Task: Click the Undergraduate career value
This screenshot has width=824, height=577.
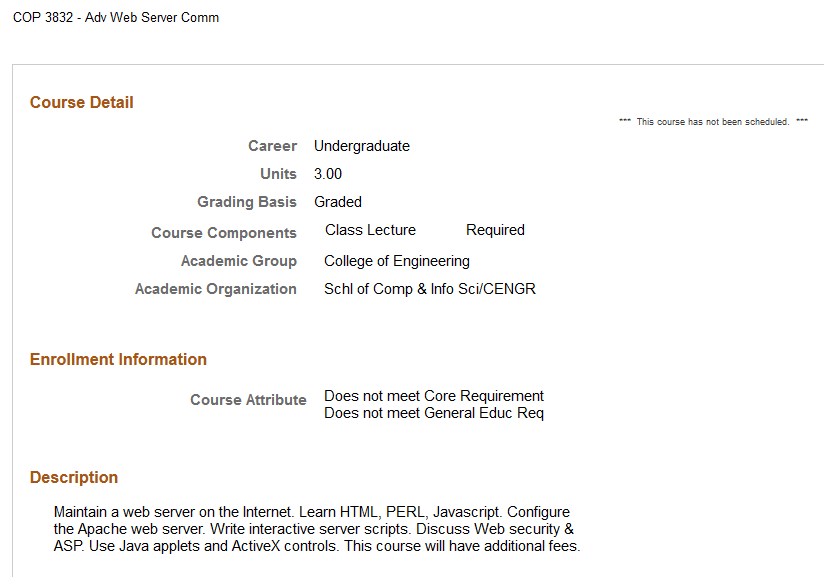Action: 362,146
